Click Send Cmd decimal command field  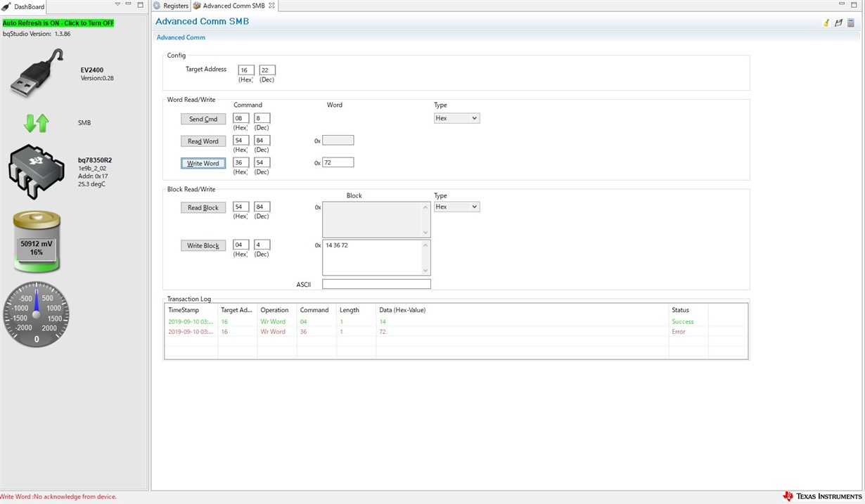tap(262, 118)
